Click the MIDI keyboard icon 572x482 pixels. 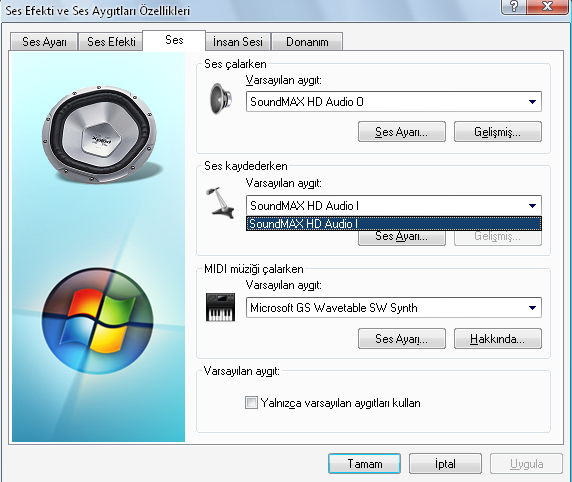coord(220,307)
